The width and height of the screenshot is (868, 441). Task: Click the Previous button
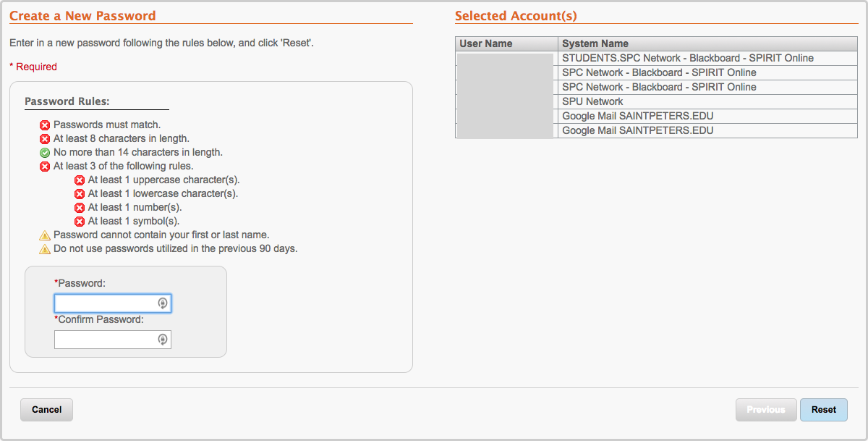[766, 410]
